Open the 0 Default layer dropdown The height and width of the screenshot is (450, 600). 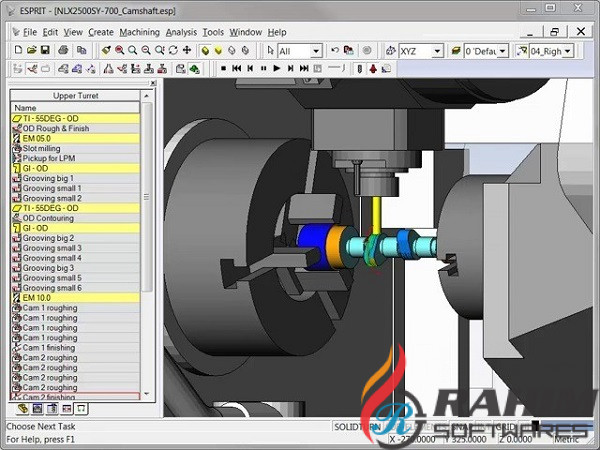point(502,51)
